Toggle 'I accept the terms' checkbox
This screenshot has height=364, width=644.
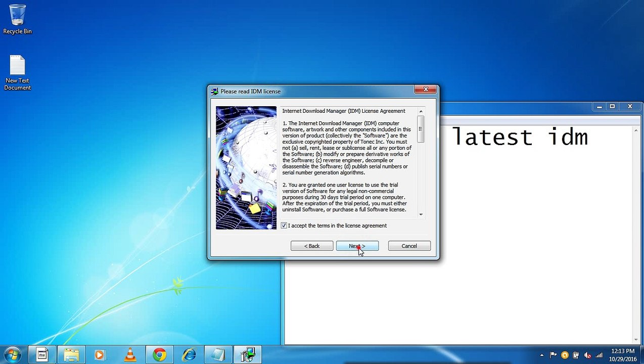click(x=284, y=225)
